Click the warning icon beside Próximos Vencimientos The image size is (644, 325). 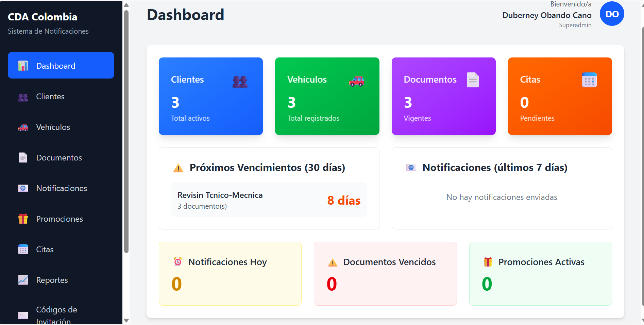click(178, 167)
